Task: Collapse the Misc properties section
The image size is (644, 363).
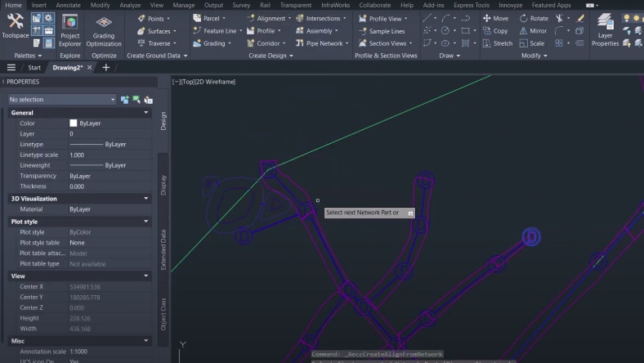Action: pos(145,341)
